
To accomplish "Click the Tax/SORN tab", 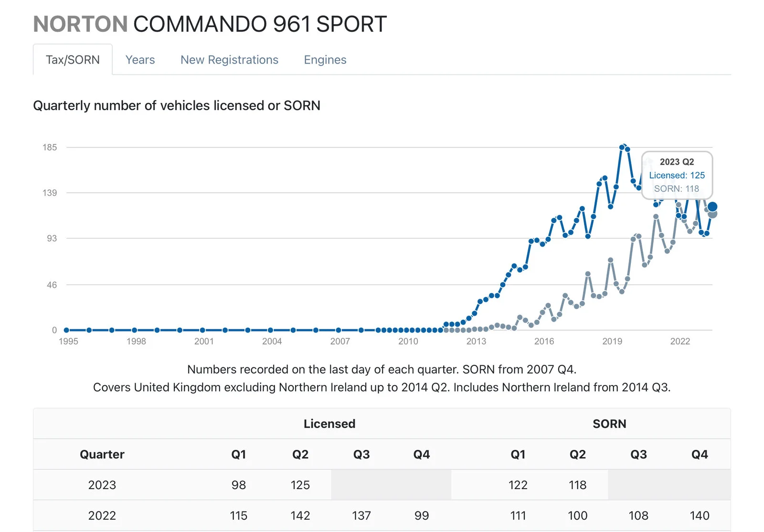I will [73, 60].
